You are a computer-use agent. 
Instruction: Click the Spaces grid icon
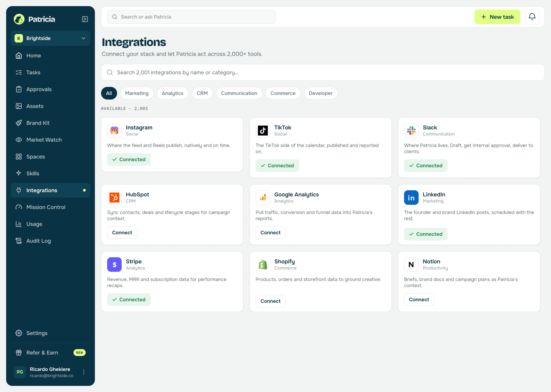(x=19, y=157)
